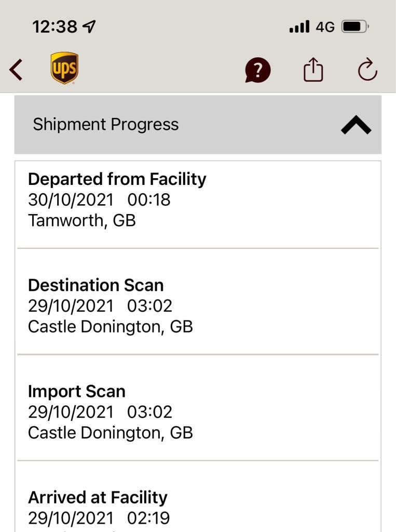The height and width of the screenshot is (532, 396).
Task: Refresh tracking with the reload icon
Action: point(367,70)
